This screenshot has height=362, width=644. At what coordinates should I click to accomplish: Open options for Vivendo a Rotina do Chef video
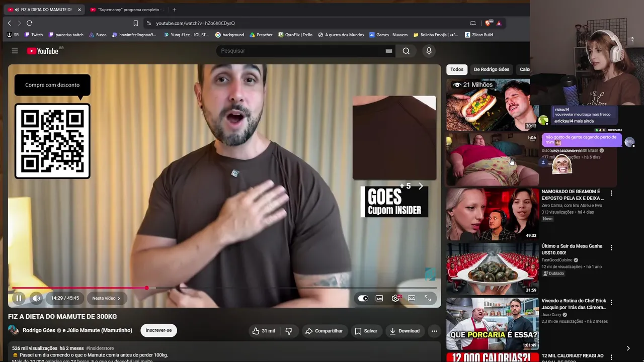coord(611,302)
